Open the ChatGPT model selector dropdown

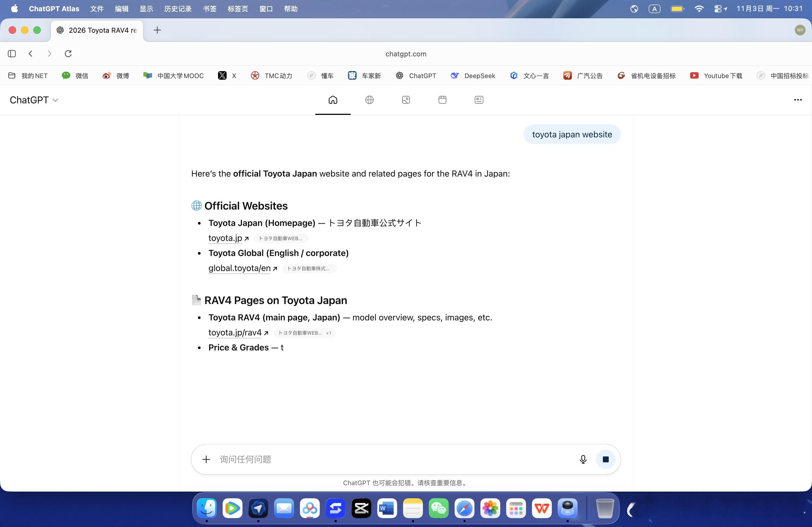click(x=34, y=100)
